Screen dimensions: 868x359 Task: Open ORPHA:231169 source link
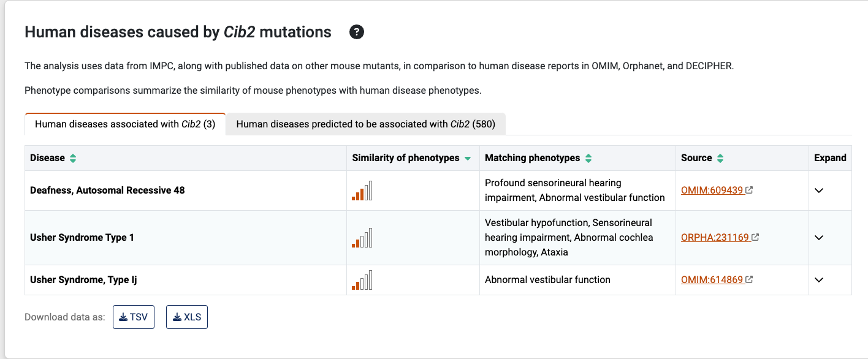(715, 238)
